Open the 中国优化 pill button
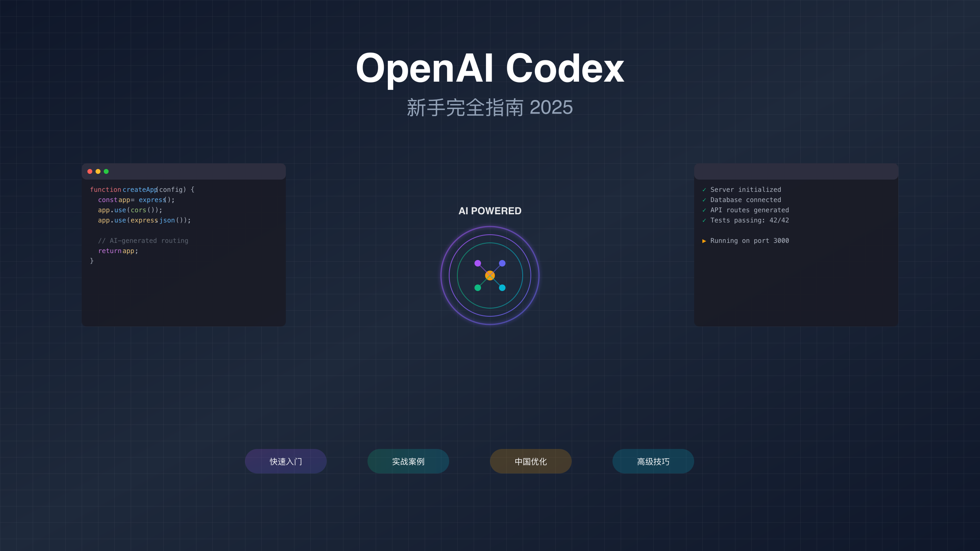The image size is (980, 551). [531, 461]
